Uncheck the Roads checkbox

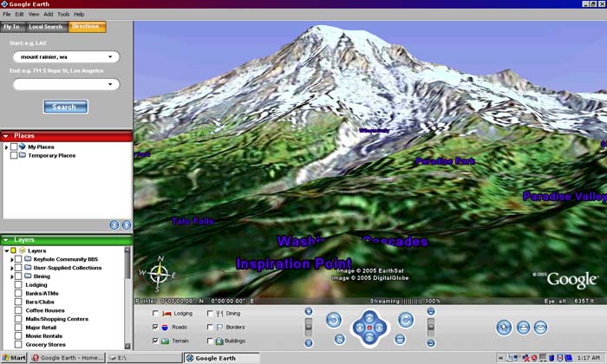tap(156, 328)
